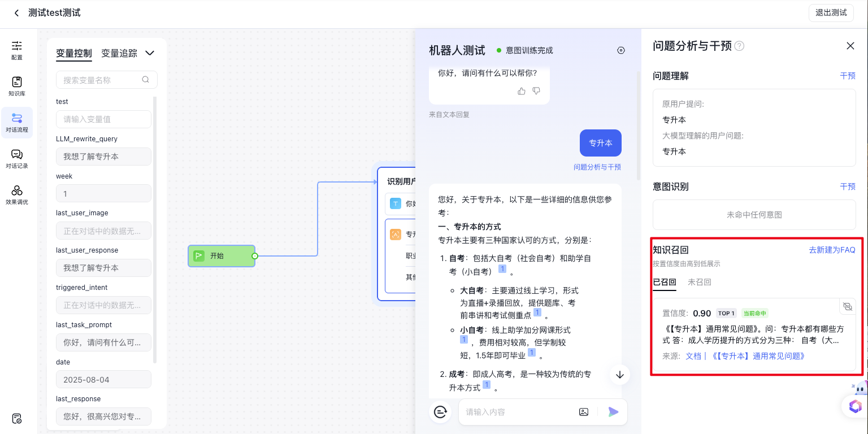Image resolution: width=868 pixels, height=434 pixels.
Task: Switch to the 未召回 tab
Action: pyautogui.click(x=699, y=282)
